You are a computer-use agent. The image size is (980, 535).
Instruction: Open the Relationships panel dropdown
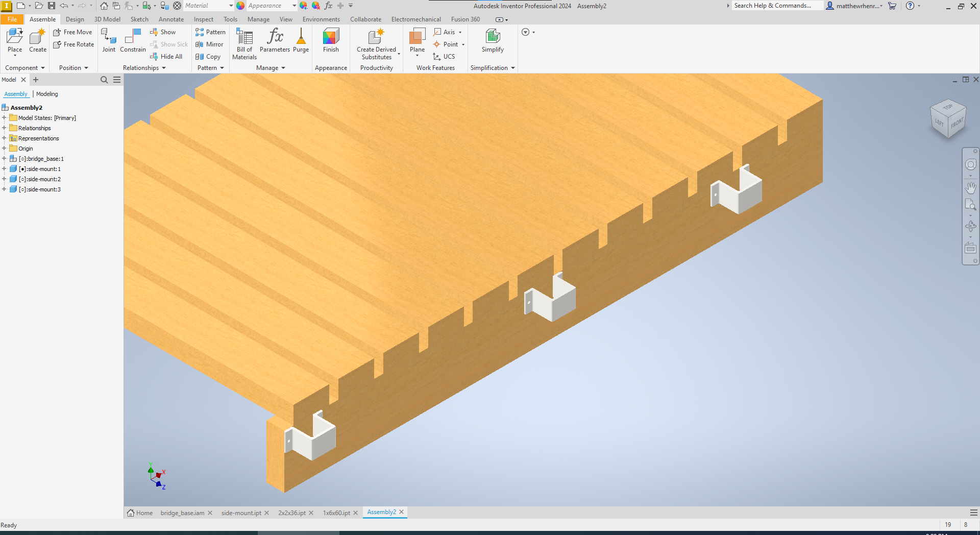click(x=144, y=68)
